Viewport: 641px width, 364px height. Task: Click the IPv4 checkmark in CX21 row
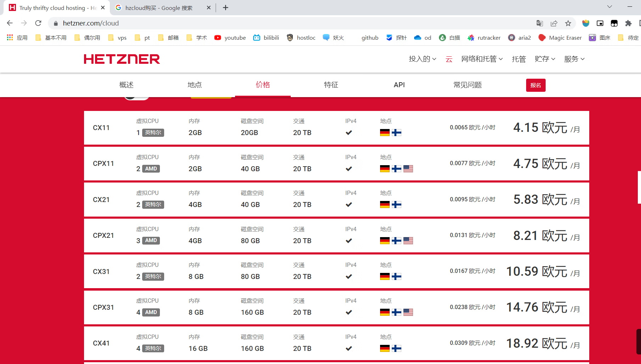point(349,205)
